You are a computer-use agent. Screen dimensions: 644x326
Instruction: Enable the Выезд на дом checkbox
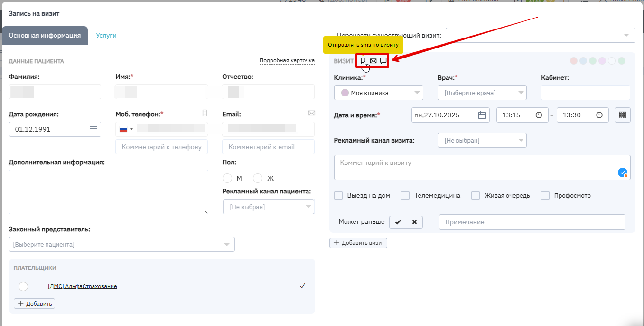tap(338, 195)
